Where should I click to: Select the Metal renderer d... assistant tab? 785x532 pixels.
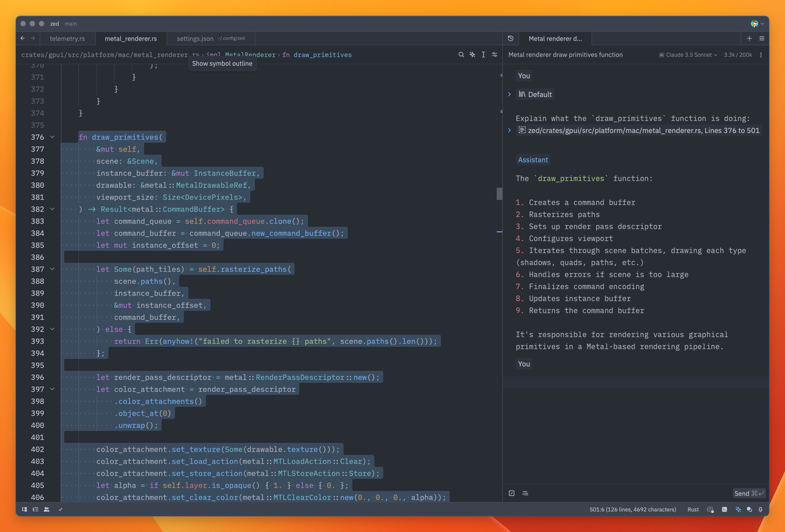[x=555, y=38]
